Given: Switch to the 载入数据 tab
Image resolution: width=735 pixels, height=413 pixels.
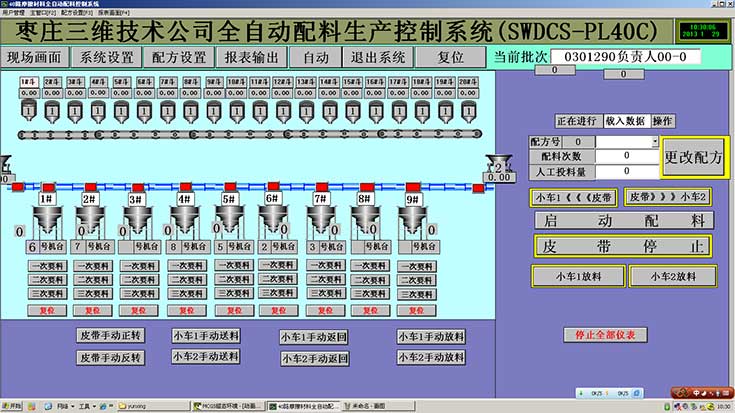Looking at the screenshot, I should [625, 120].
